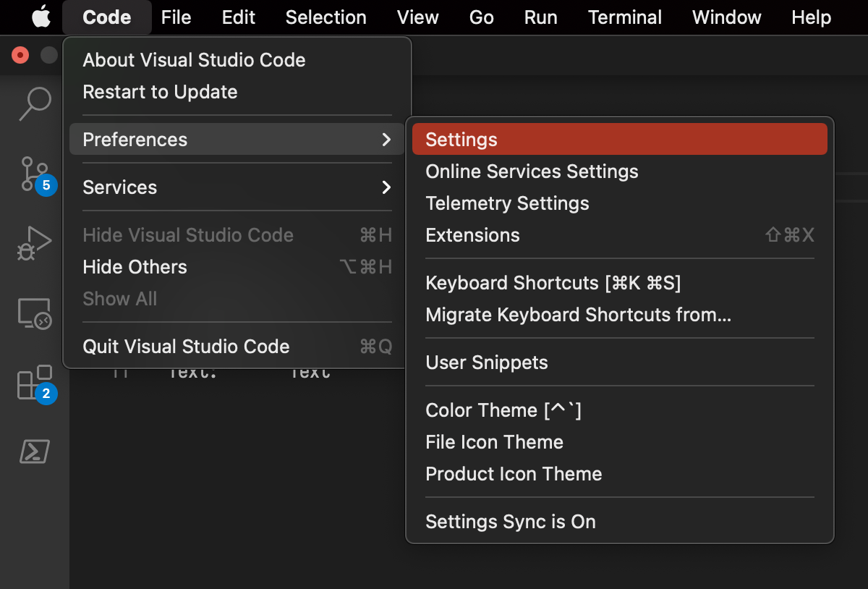Open the Terminal menu

625,17
